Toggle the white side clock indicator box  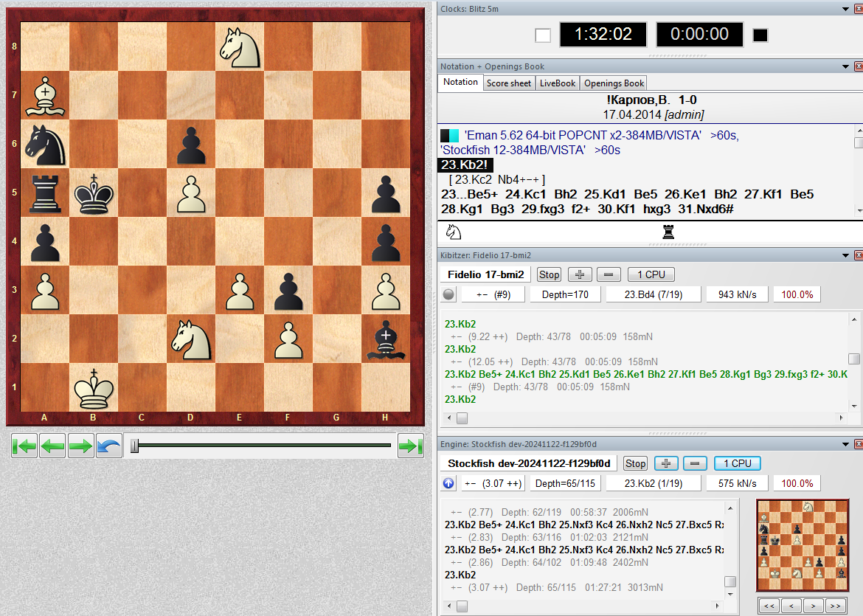(x=542, y=35)
